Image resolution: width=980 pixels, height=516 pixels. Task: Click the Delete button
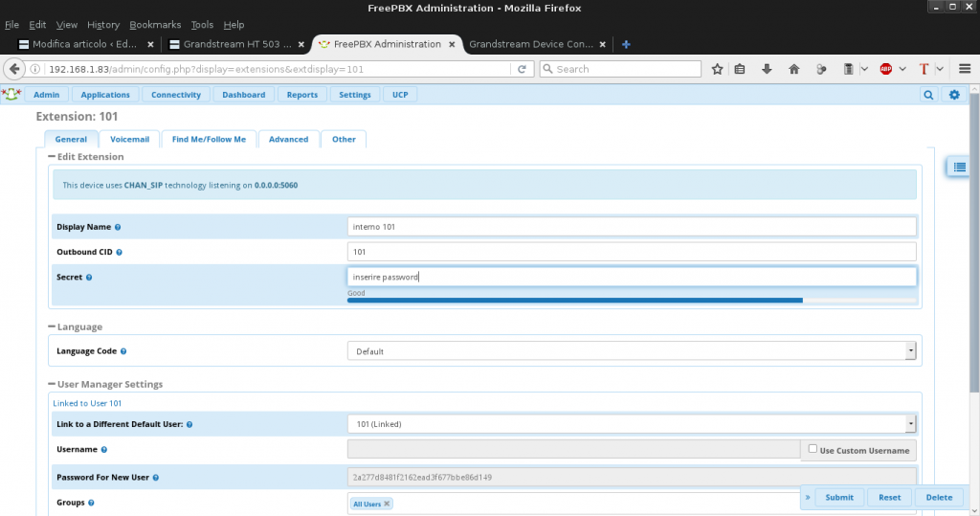click(x=938, y=498)
